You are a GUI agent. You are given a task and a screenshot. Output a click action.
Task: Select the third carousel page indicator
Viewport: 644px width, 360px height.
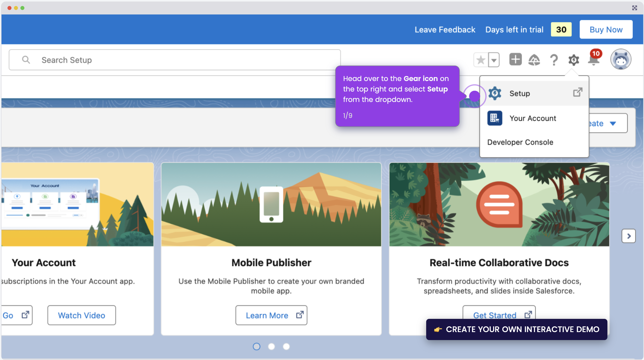point(286,346)
